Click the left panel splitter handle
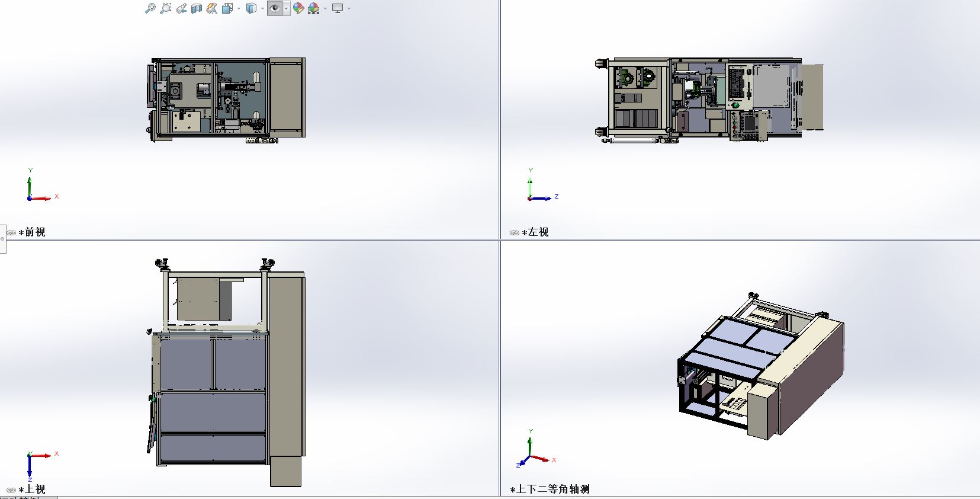 click(x=2, y=239)
